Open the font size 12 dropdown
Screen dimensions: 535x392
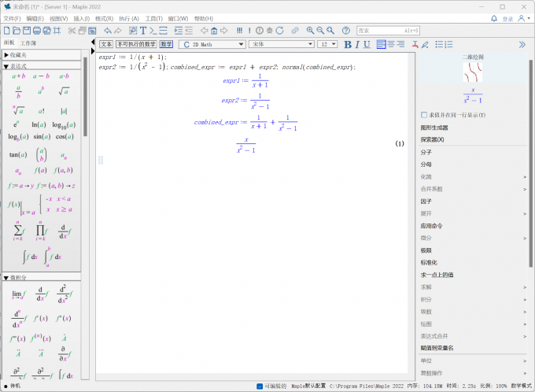(x=329, y=45)
